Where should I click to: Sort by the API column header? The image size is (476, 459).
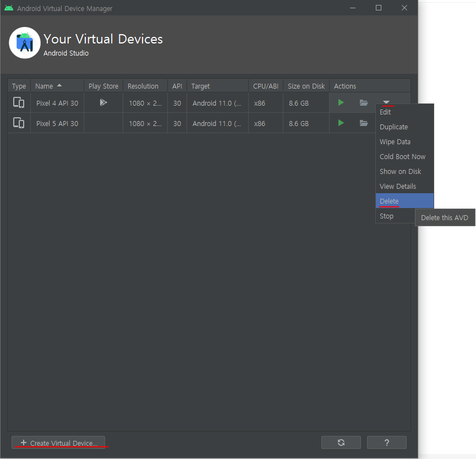177,86
